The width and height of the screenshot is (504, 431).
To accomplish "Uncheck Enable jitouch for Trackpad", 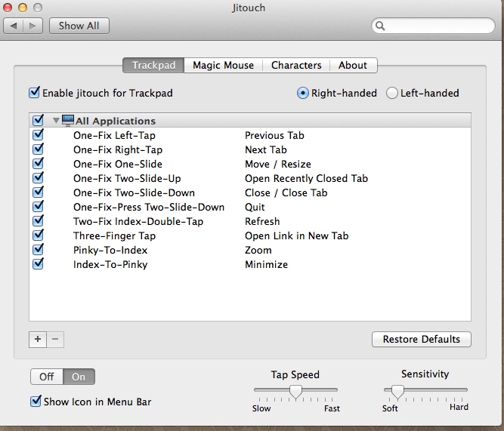I will pos(35,93).
